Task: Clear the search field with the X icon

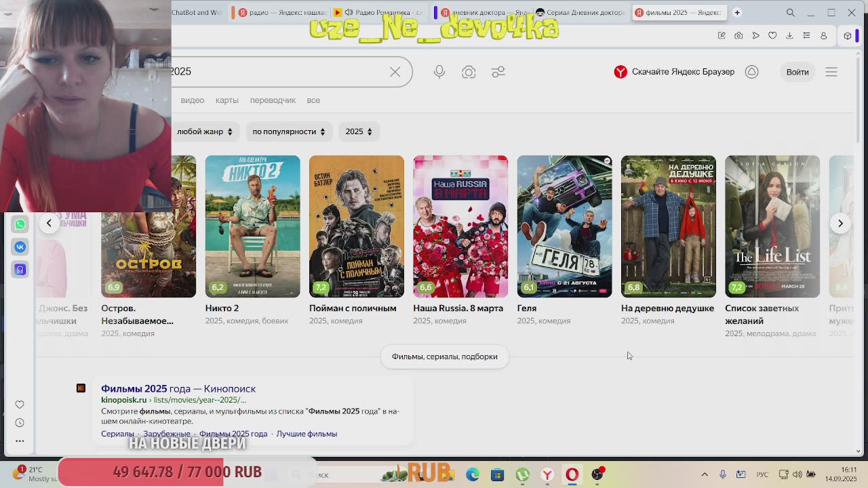Action: click(x=395, y=72)
